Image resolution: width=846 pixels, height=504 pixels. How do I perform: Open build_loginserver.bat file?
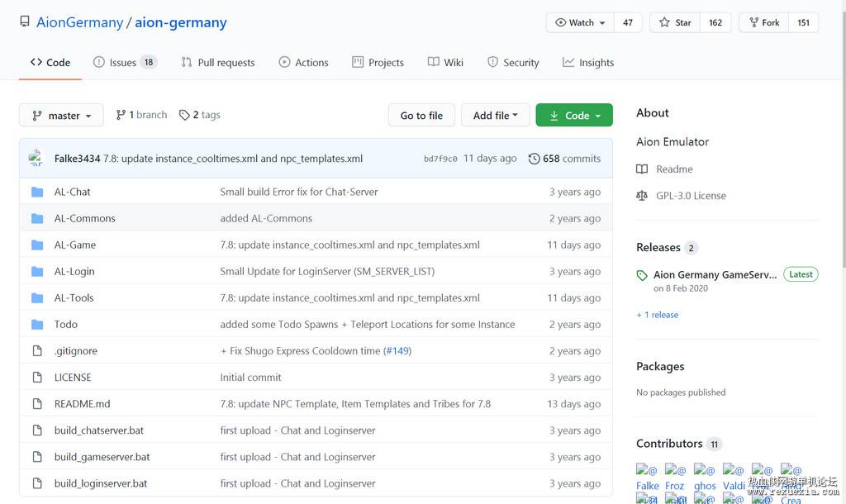(x=101, y=483)
